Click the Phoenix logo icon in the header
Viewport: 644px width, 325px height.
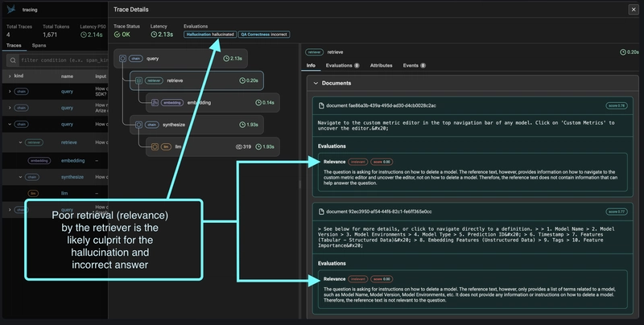tap(10, 9)
